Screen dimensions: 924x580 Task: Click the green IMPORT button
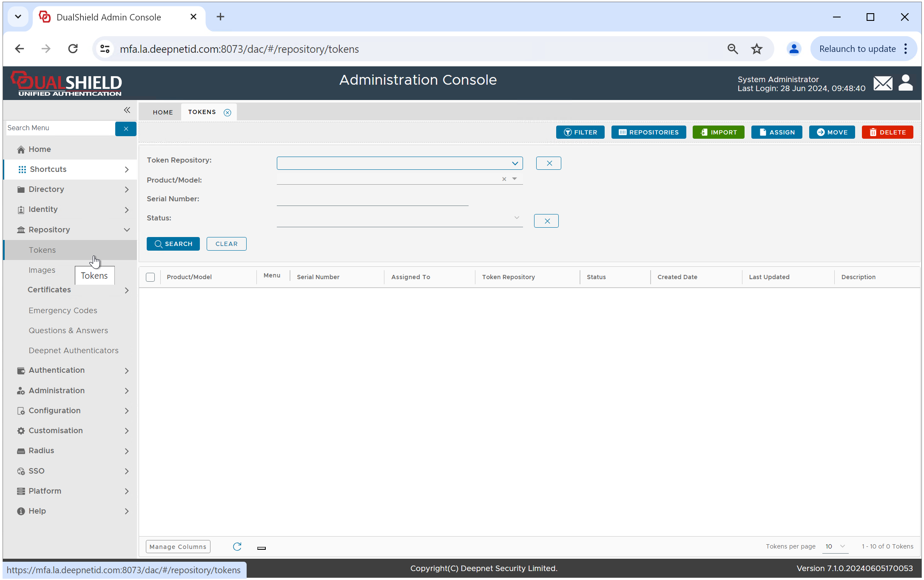718,132
